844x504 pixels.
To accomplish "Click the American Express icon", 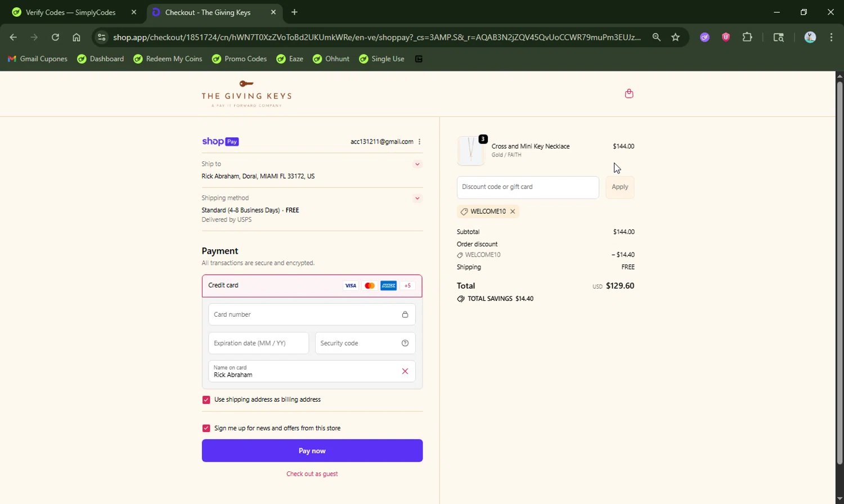I will tap(389, 286).
